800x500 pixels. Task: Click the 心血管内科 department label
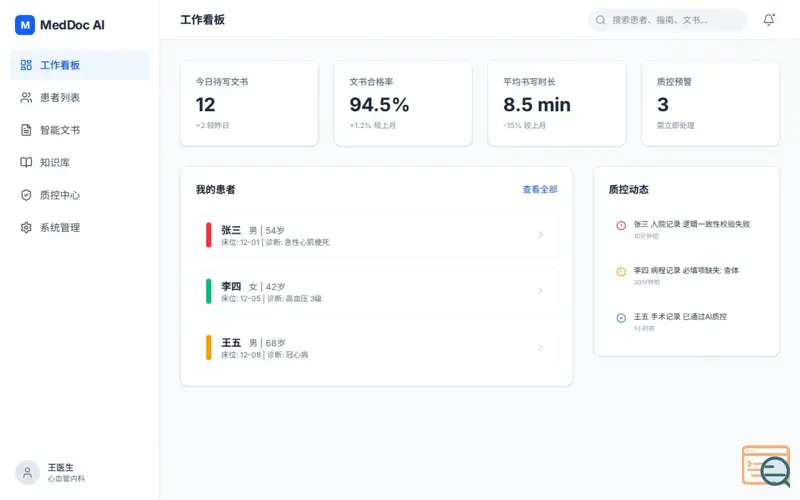pyautogui.click(x=66, y=479)
